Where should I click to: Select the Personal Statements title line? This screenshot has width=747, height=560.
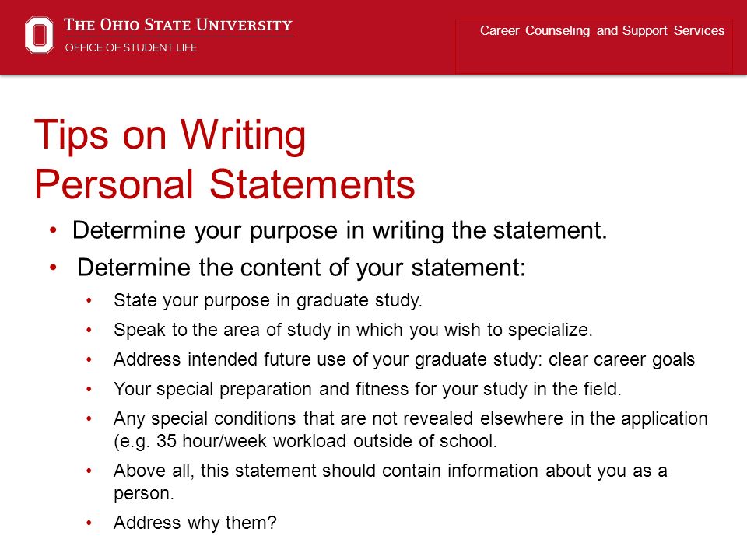click(x=225, y=184)
